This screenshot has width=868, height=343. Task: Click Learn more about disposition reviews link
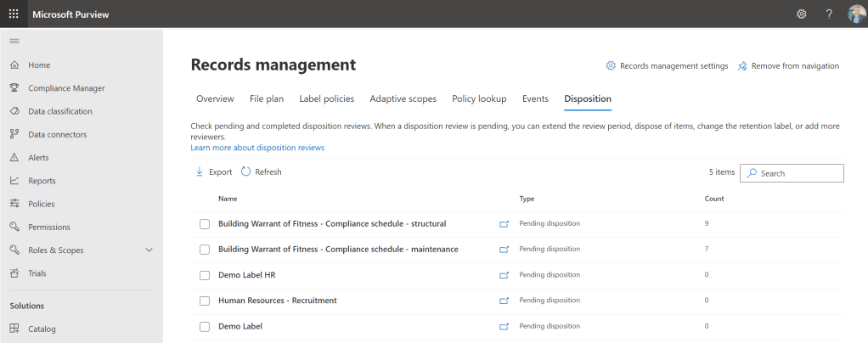pyautogui.click(x=257, y=148)
